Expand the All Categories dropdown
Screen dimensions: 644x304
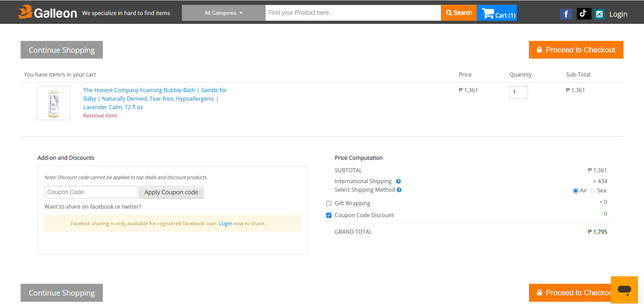pos(224,13)
